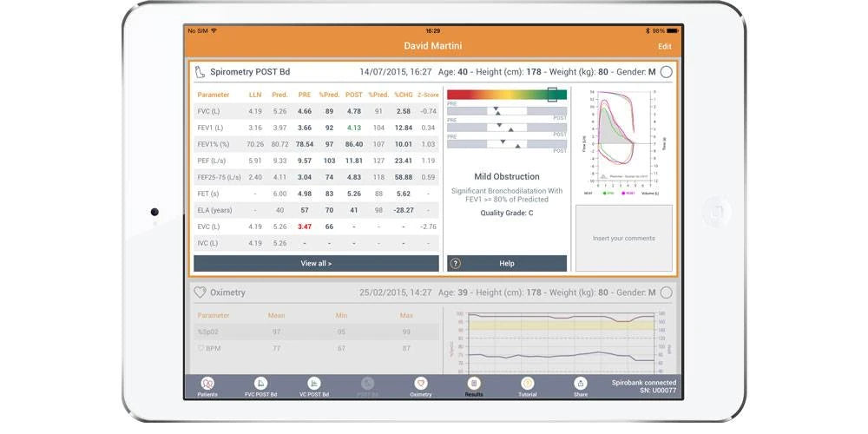The image size is (868, 434).
Task: Click the Mild Obstruction interpretation text
Action: (x=507, y=176)
